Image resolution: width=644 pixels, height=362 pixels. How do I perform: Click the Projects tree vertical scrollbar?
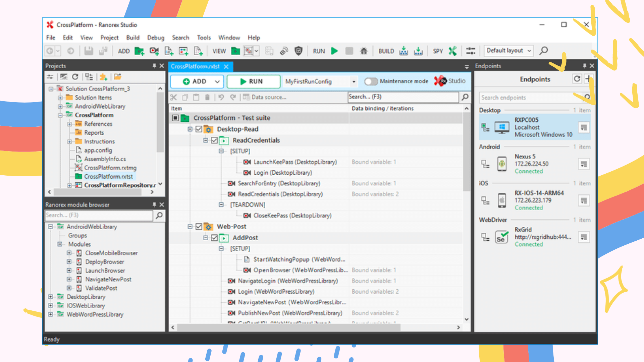[x=160, y=122]
